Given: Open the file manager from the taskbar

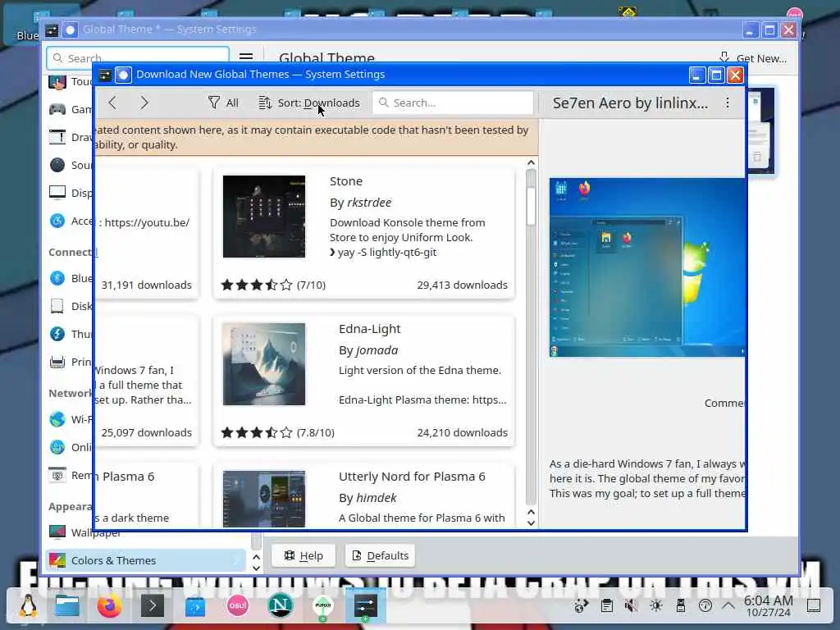Looking at the screenshot, I should pyautogui.click(x=68, y=606).
